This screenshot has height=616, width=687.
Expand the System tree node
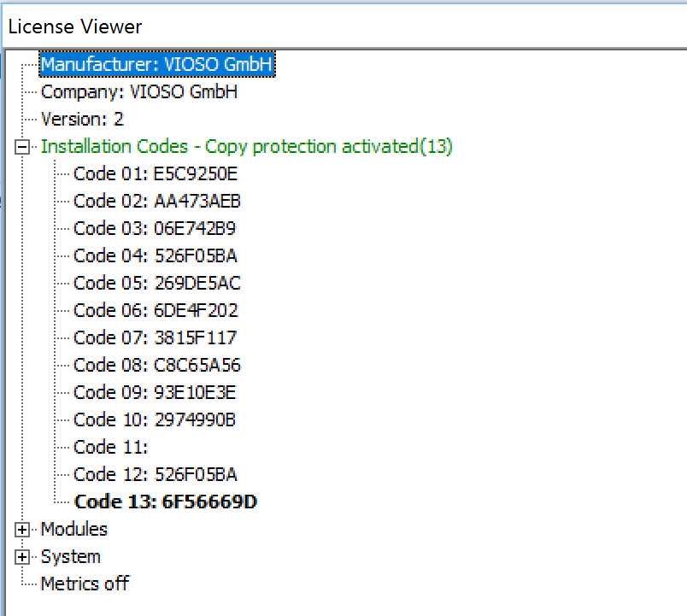point(22,557)
